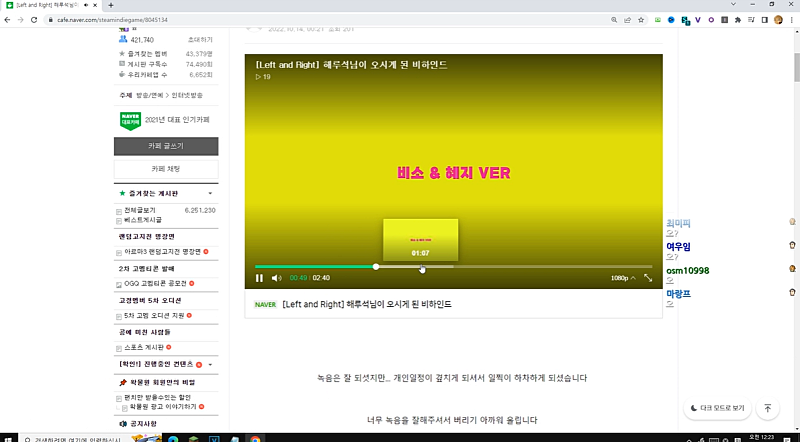
Task: Reload the page with the refresh icon
Action: point(34,20)
